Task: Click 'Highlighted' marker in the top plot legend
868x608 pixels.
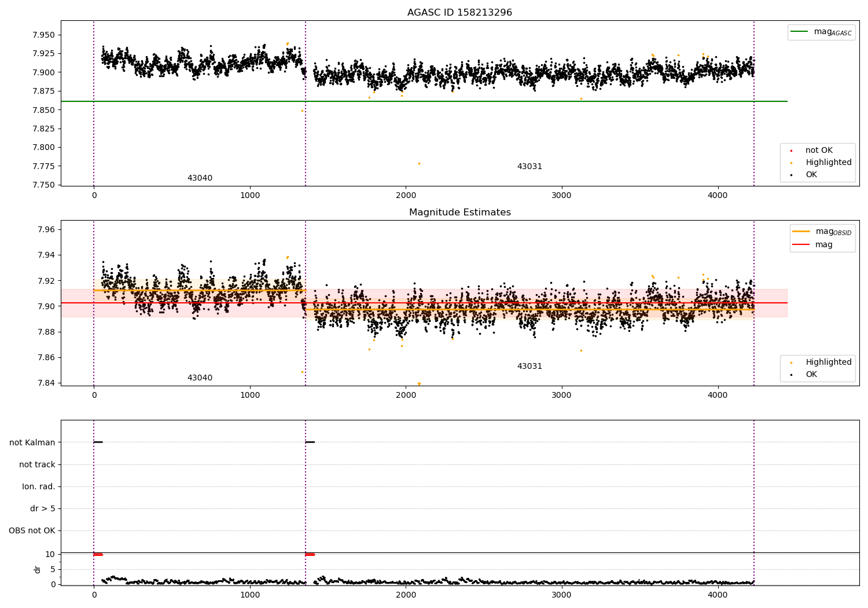Action: point(791,163)
